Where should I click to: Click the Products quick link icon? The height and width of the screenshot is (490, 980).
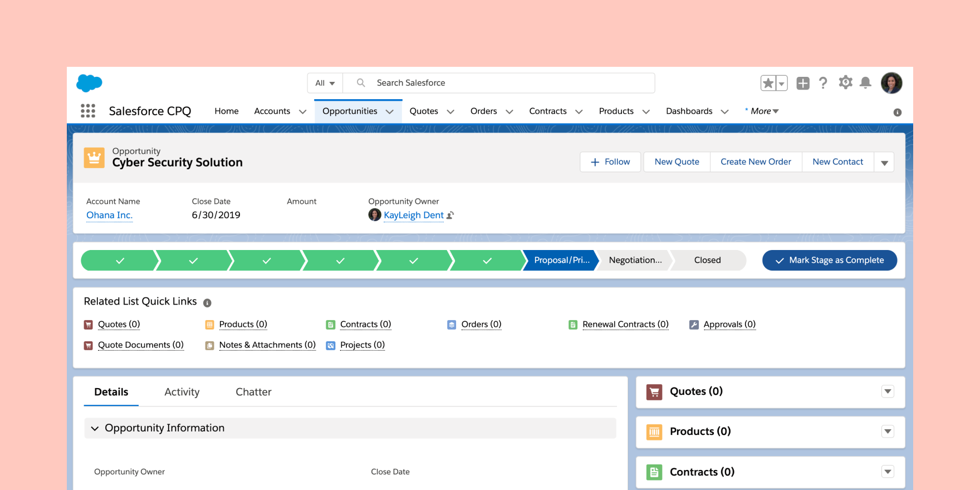tap(209, 325)
